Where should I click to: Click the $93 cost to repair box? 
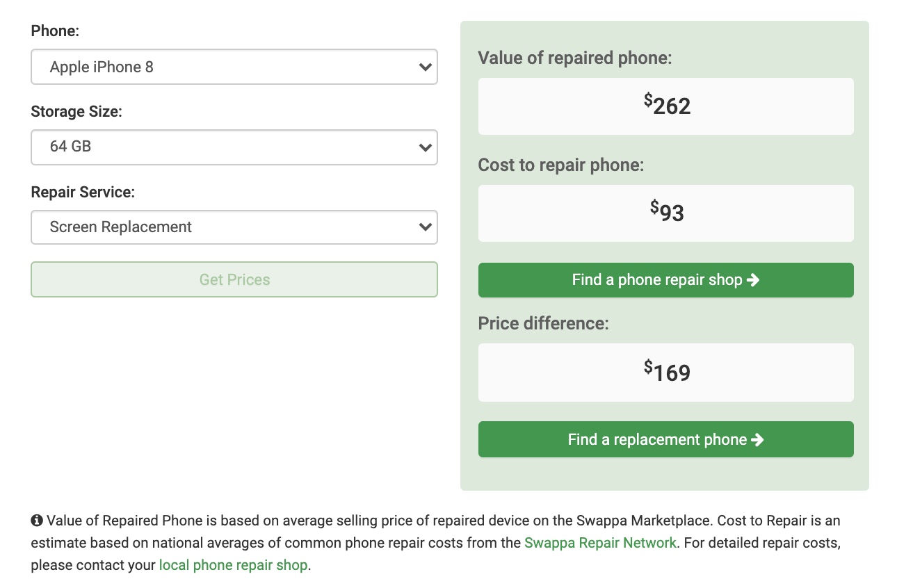(665, 213)
